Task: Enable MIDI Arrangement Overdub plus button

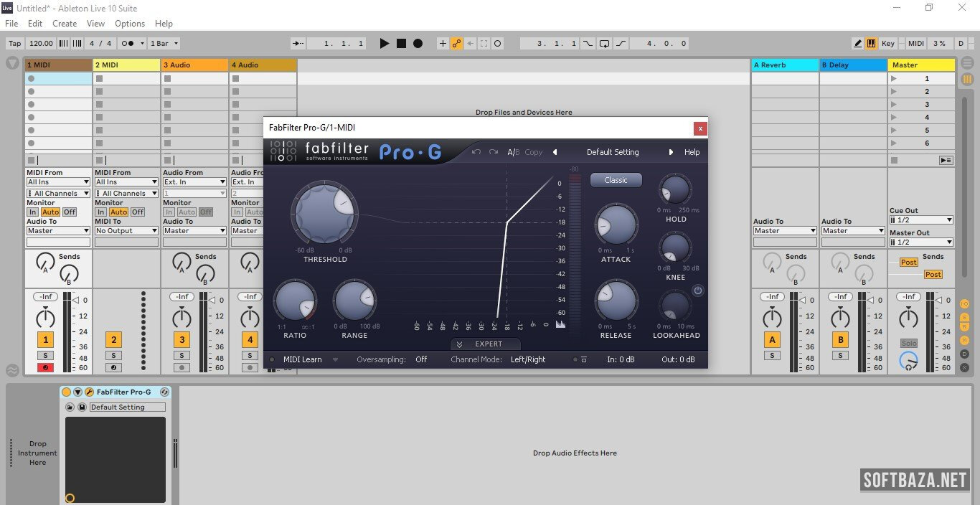Action: [443, 43]
